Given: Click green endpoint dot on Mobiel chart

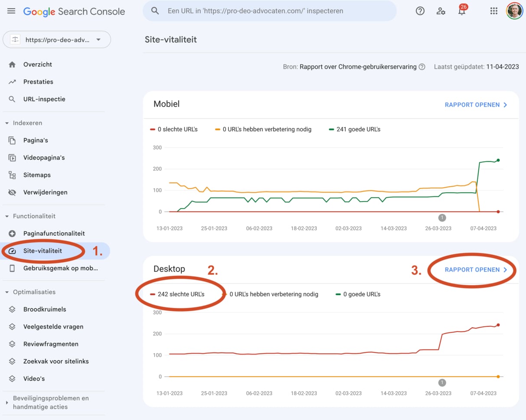Looking at the screenshot, I should 498,160.
